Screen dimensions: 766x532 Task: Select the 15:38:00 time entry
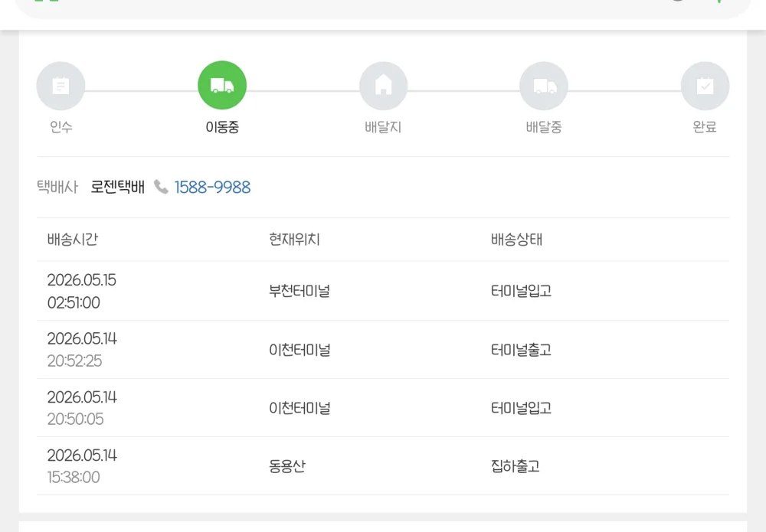pos(74,478)
